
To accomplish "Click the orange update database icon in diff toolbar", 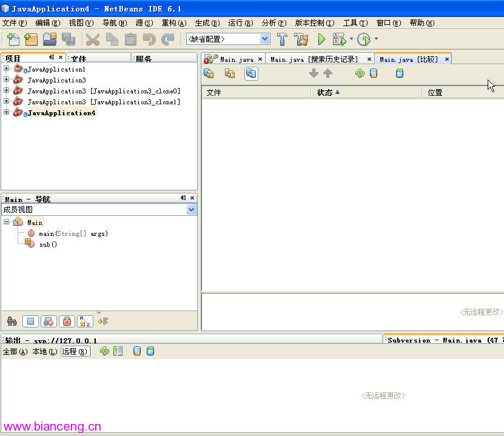I will (x=374, y=73).
